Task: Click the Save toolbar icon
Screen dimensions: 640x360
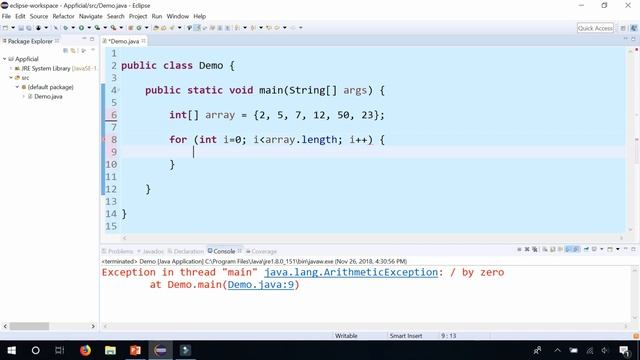Action: [x=21, y=28]
